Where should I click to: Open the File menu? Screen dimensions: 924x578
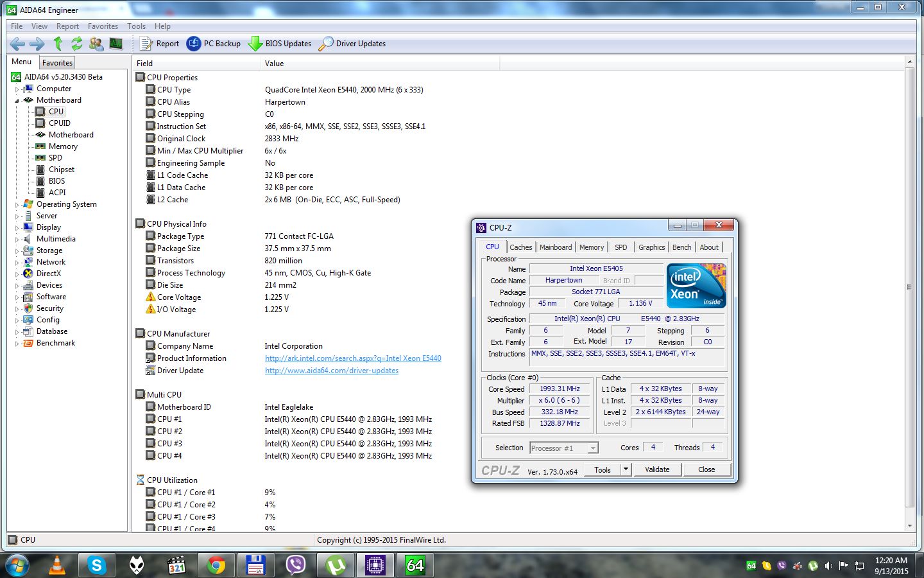[17, 26]
